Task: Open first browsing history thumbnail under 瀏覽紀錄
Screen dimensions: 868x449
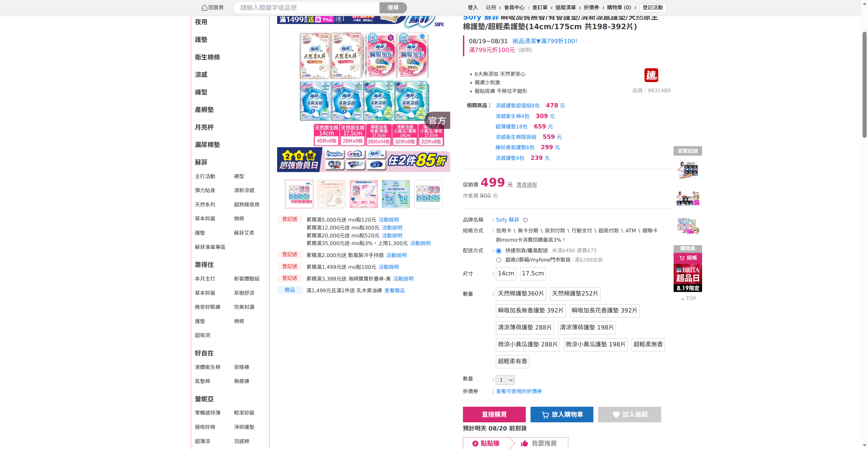Action: coord(688,170)
